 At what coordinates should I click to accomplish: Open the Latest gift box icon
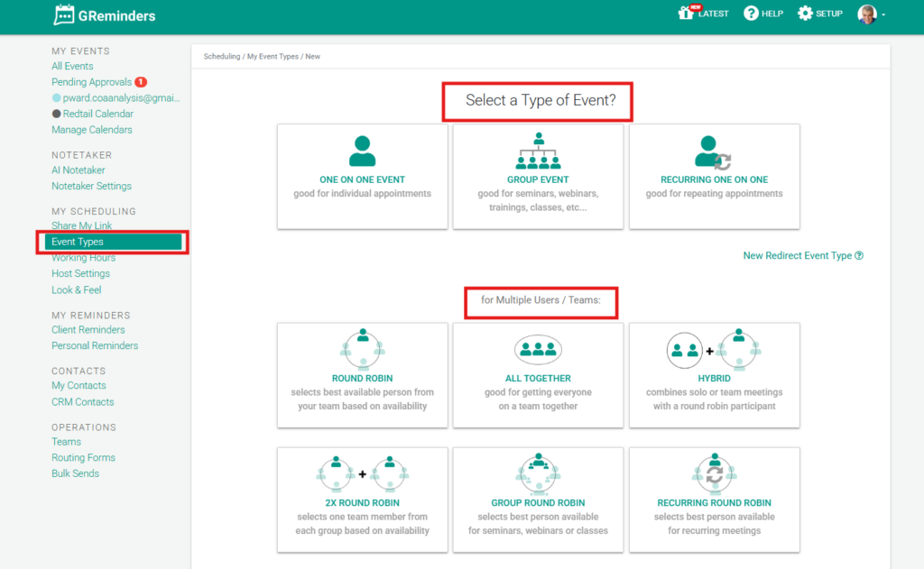tap(688, 14)
